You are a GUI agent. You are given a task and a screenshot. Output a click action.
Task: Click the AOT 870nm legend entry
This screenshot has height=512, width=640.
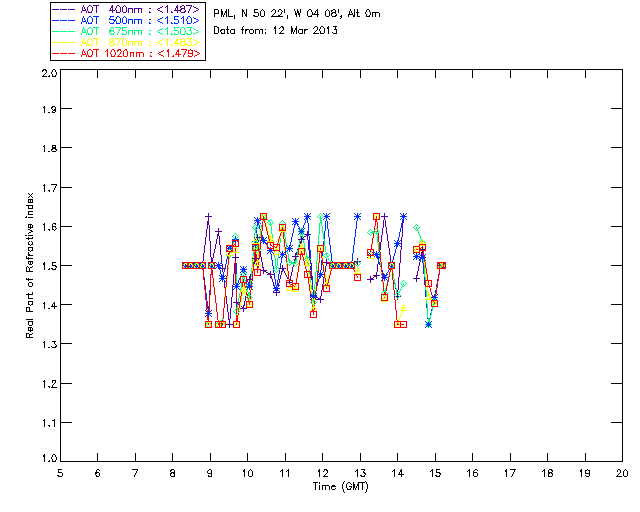127,42
